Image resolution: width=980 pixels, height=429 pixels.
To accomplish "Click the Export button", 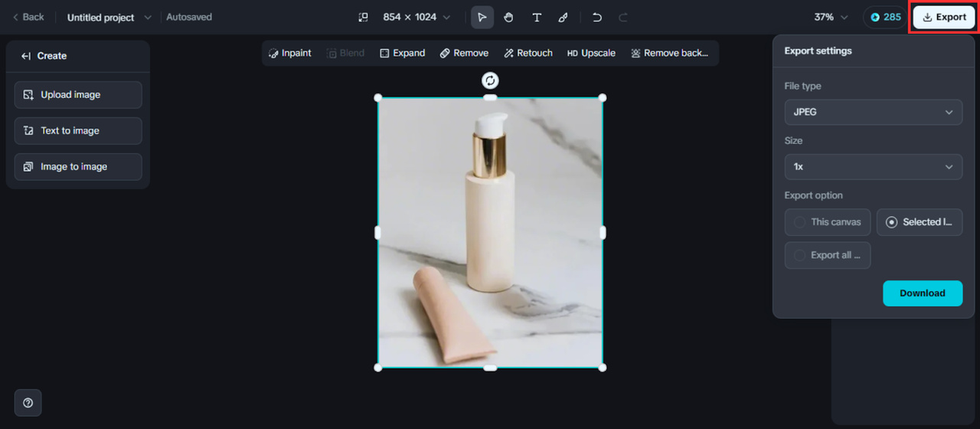I will click(x=944, y=17).
